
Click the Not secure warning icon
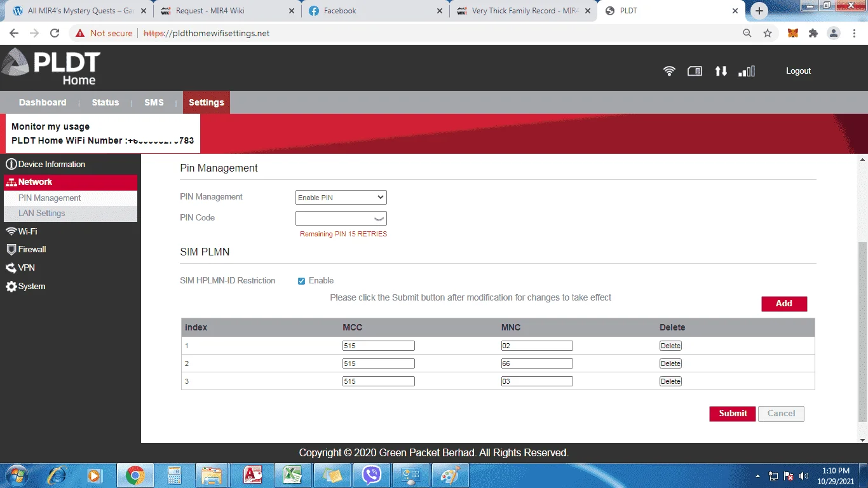79,33
